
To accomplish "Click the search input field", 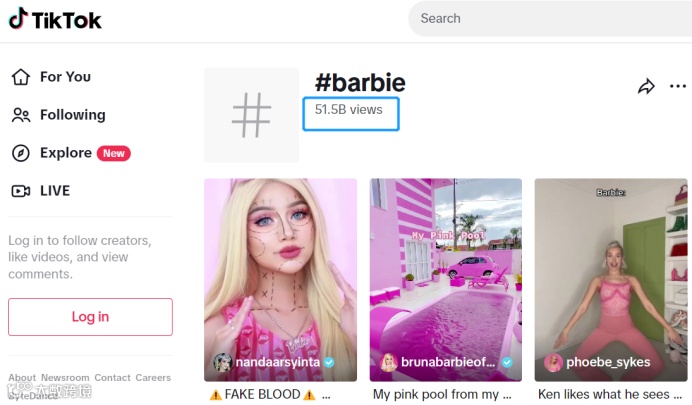I will (x=550, y=19).
